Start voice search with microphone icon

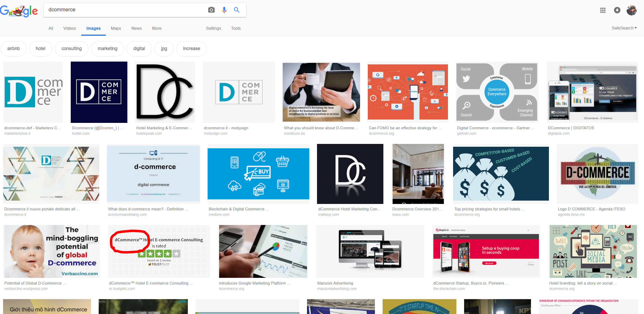(224, 10)
